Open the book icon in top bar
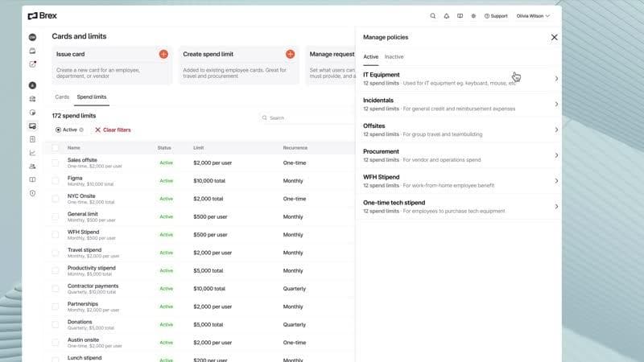The height and width of the screenshot is (362, 644). (460, 16)
